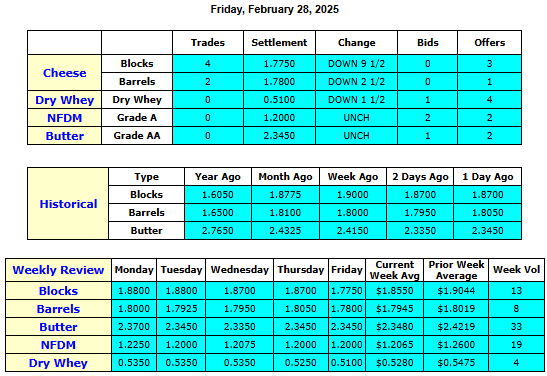Select the Settlement column header
Viewport: 547px width, 376px height.
[x=279, y=43]
